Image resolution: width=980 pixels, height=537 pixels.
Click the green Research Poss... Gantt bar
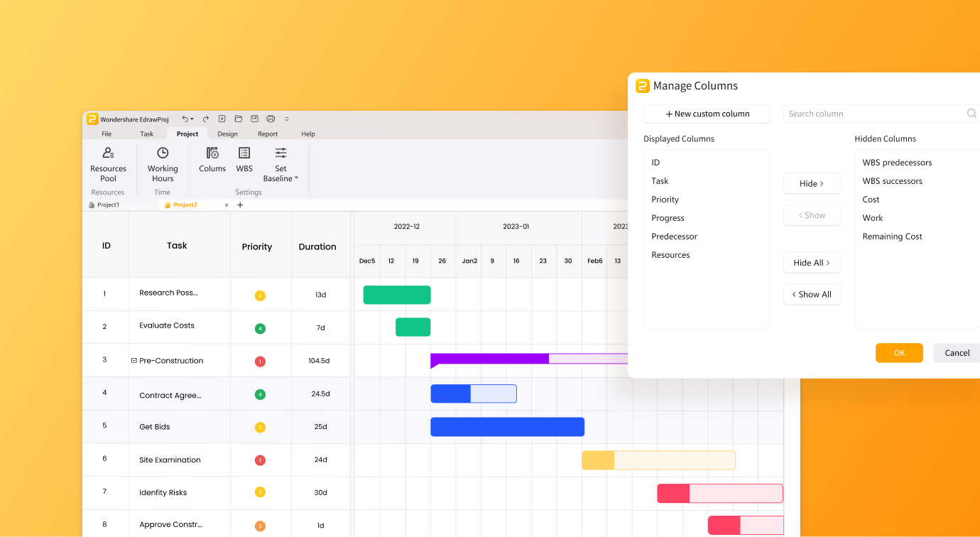coord(397,295)
